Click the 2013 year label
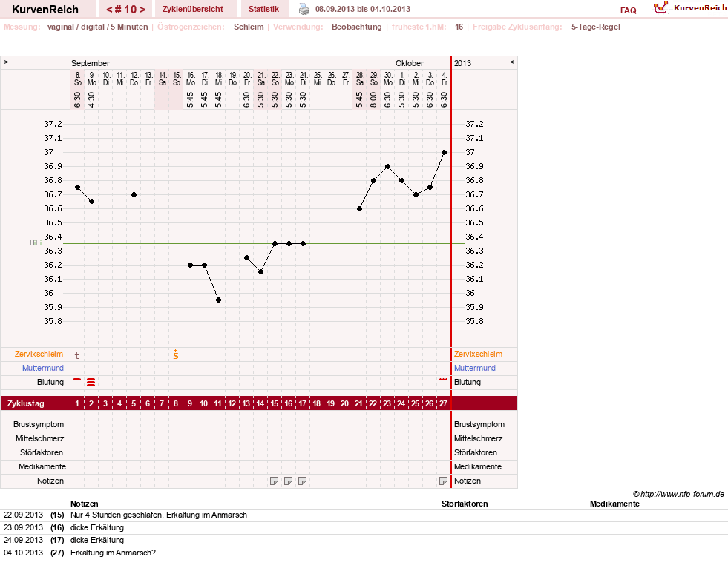This screenshot has height=577, width=728. pyautogui.click(x=462, y=63)
